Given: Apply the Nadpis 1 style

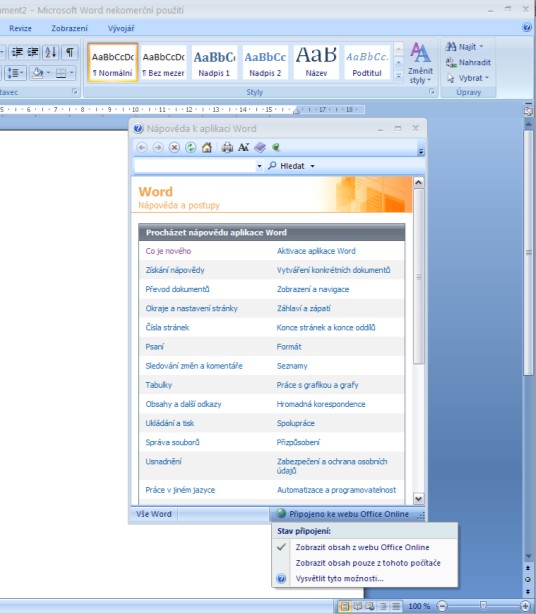Looking at the screenshot, I should pos(214,62).
